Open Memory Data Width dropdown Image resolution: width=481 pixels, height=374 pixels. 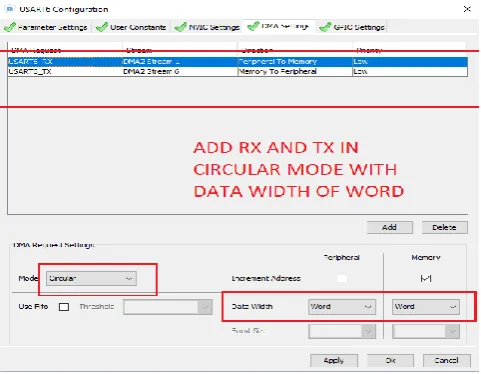pyautogui.click(x=426, y=307)
